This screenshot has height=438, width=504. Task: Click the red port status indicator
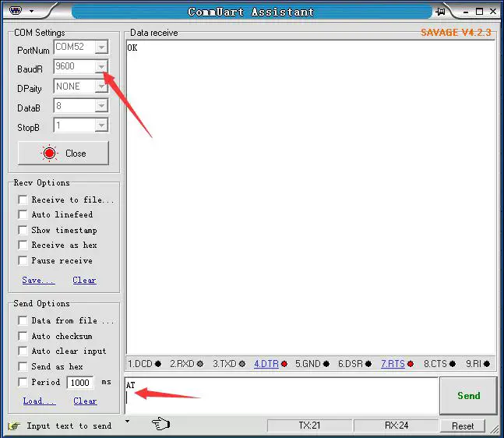point(50,153)
